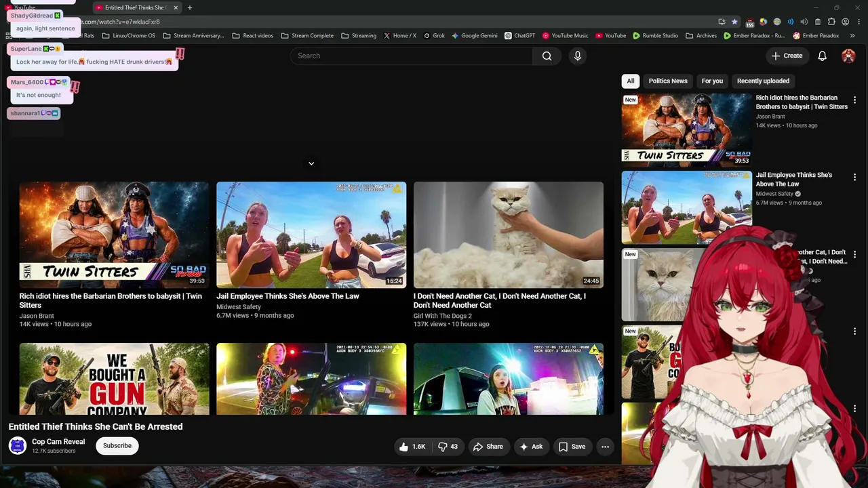
Task: Open the Grok bookmark
Action: [x=434, y=35]
